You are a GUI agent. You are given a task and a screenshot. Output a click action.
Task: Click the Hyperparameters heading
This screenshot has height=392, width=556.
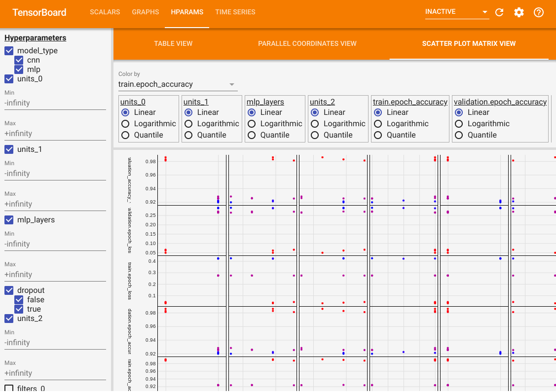point(35,38)
